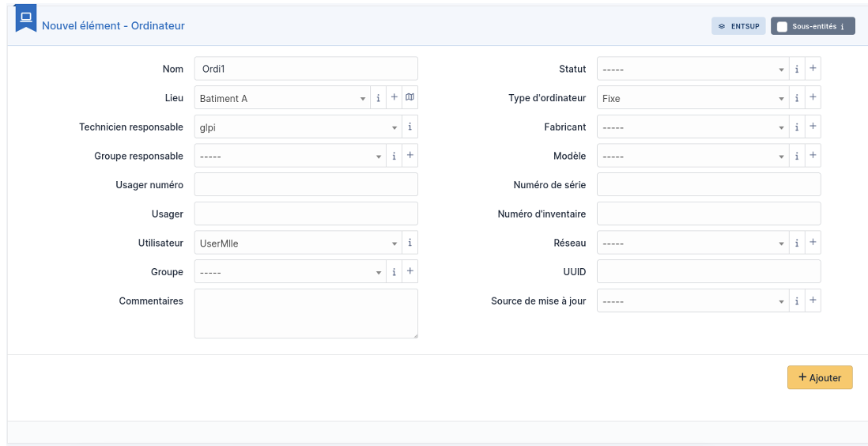Add a new Fabricant with plus icon
The image size is (868, 446).
tap(813, 127)
